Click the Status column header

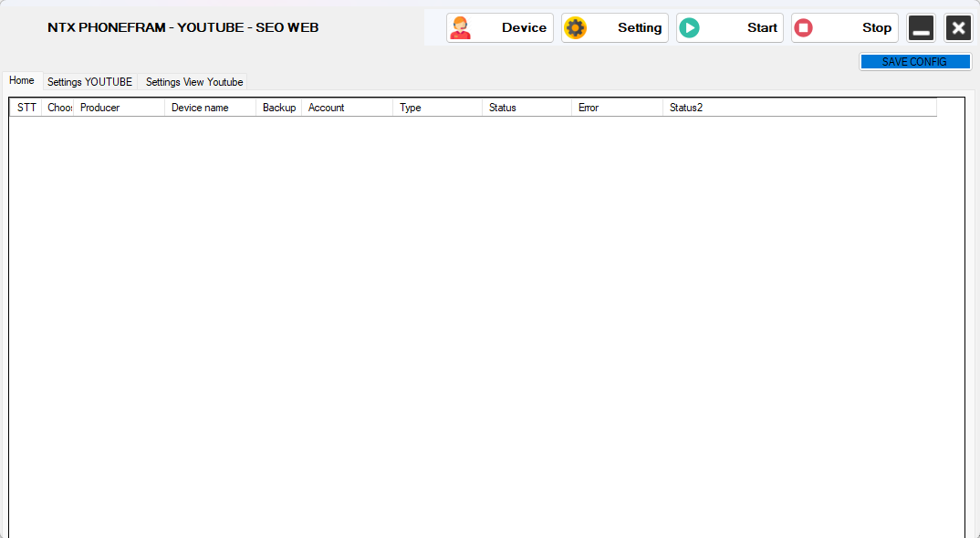(526, 108)
